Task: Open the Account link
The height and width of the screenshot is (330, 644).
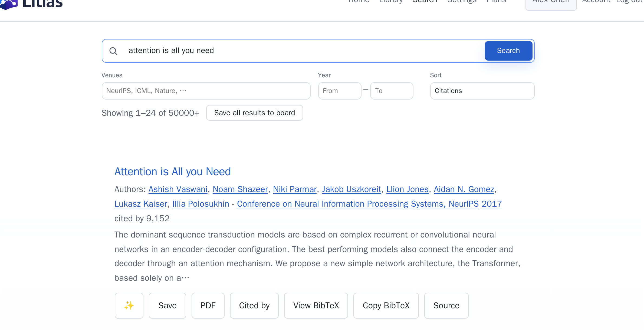Action: [596, 1]
